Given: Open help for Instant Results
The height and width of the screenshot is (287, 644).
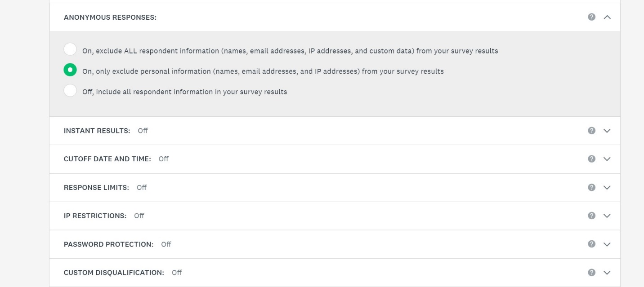Looking at the screenshot, I should (x=591, y=131).
